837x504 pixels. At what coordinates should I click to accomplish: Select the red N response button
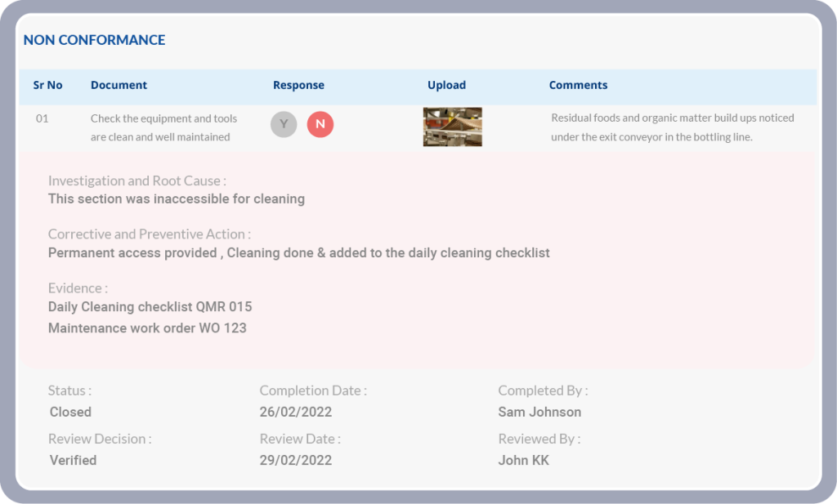coord(320,124)
